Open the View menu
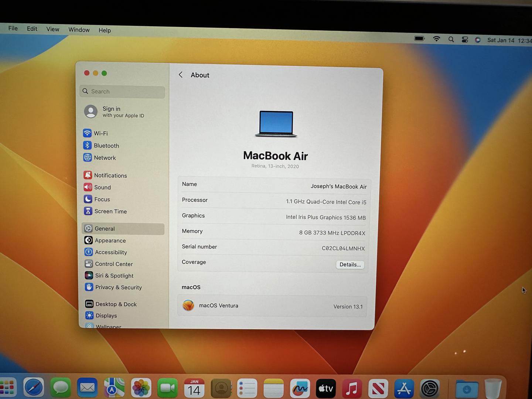 [53, 29]
